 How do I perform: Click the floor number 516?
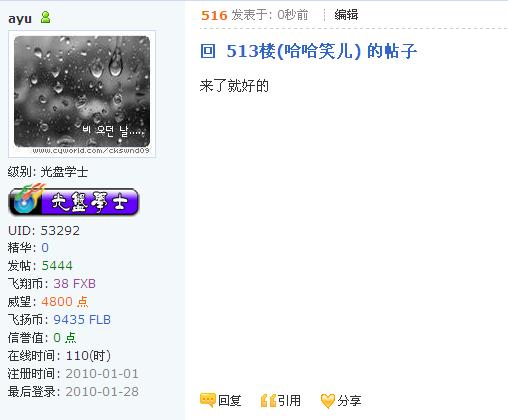click(214, 15)
